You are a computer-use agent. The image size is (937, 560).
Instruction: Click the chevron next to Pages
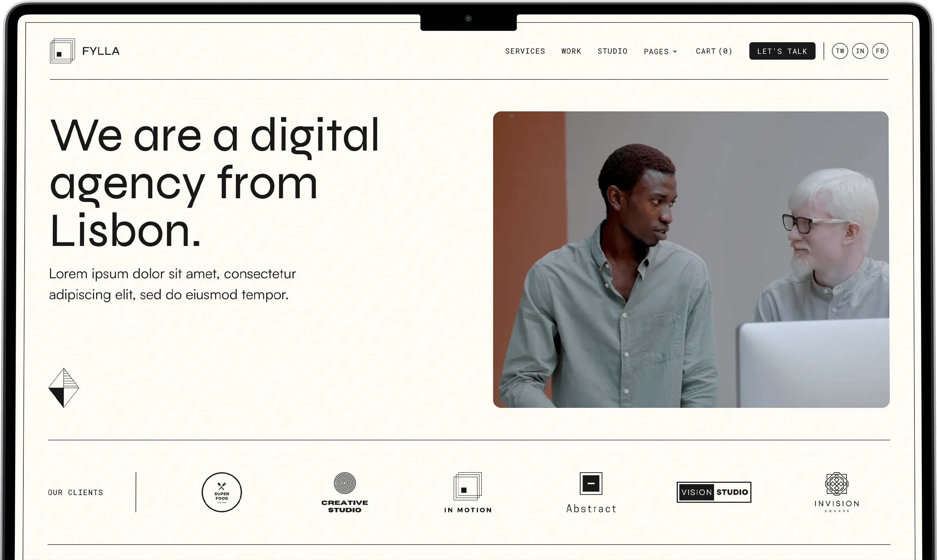[x=675, y=52]
